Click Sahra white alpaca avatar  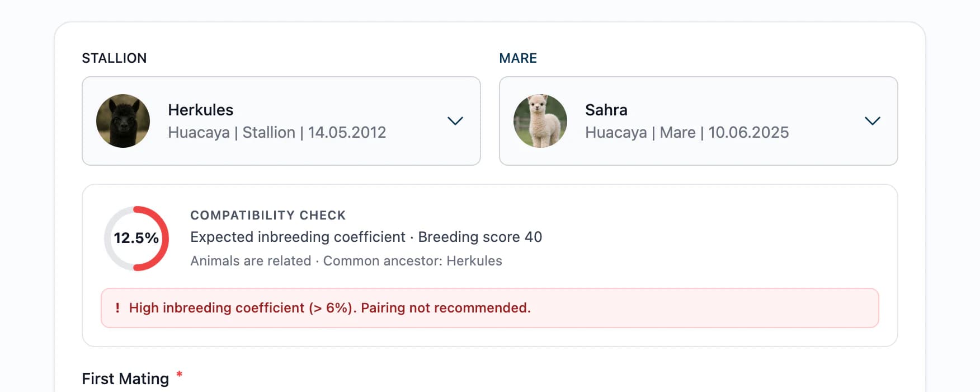540,121
